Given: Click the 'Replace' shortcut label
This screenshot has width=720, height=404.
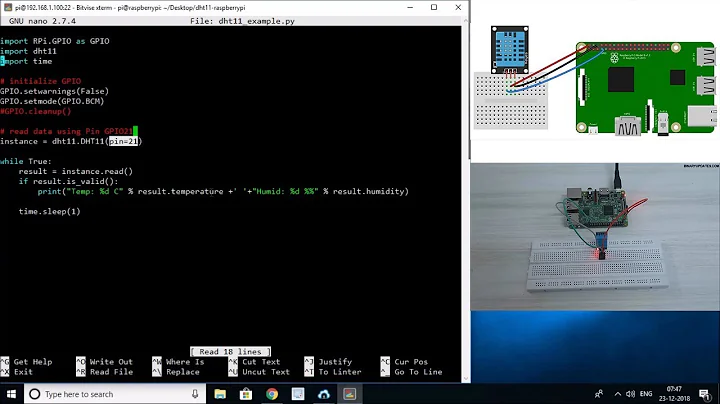Looking at the screenshot, I should tap(183, 372).
